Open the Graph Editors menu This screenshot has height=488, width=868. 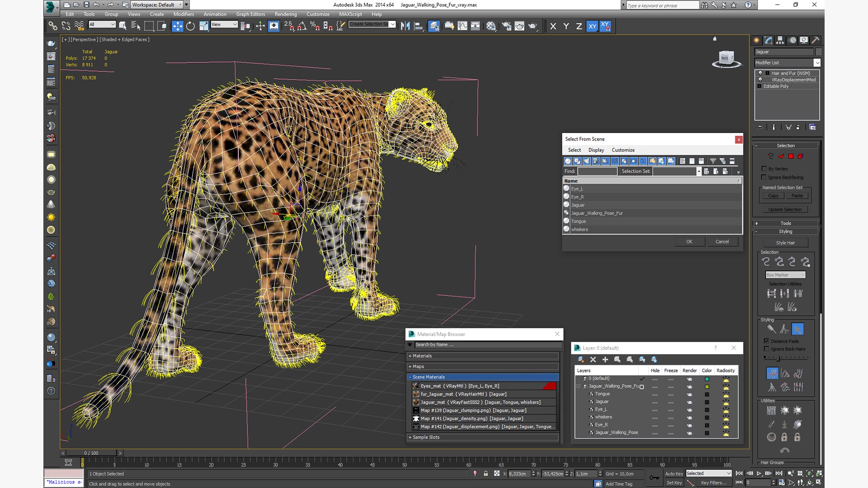250,14
